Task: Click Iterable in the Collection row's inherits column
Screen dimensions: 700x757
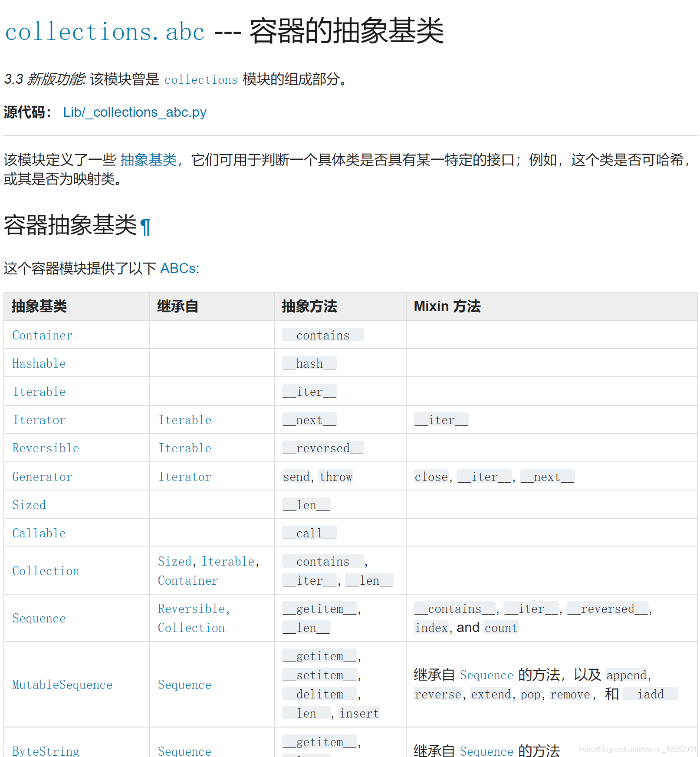Action: (x=228, y=561)
